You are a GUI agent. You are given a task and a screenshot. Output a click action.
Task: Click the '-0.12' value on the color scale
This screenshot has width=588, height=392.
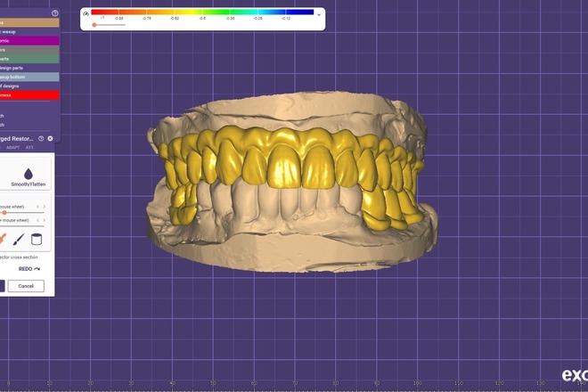click(x=286, y=18)
